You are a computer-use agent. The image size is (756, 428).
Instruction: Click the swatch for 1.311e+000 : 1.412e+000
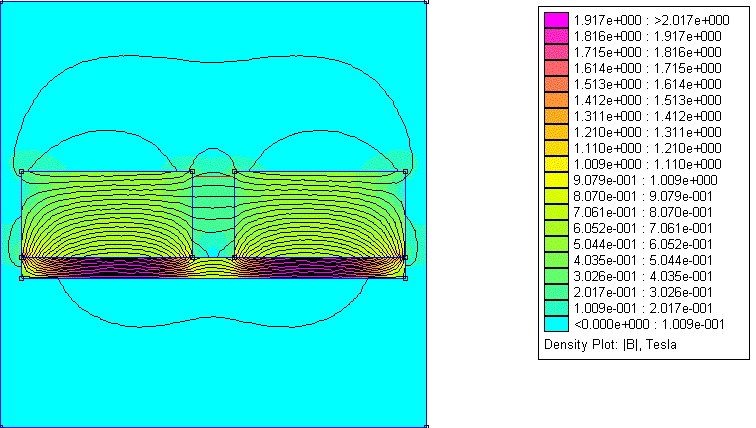coord(556,116)
